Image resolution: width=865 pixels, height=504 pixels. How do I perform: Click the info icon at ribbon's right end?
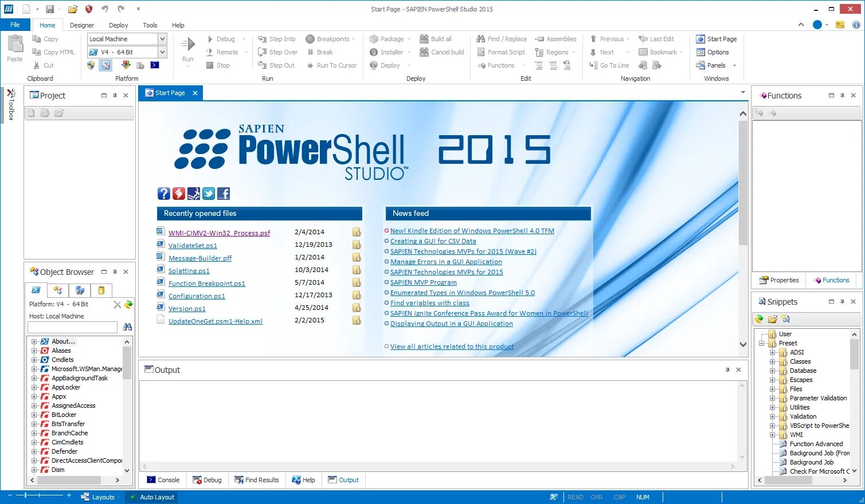856,25
